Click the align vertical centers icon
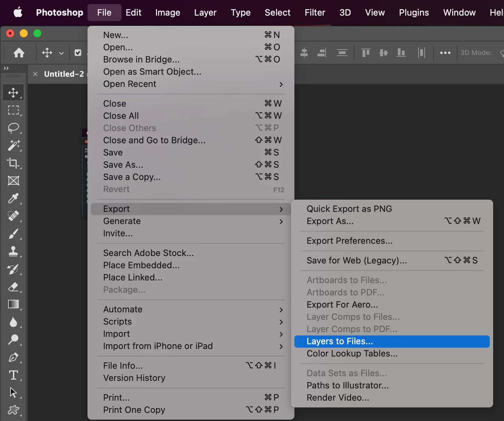This screenshot has width=504, height=421. (383, 53)
